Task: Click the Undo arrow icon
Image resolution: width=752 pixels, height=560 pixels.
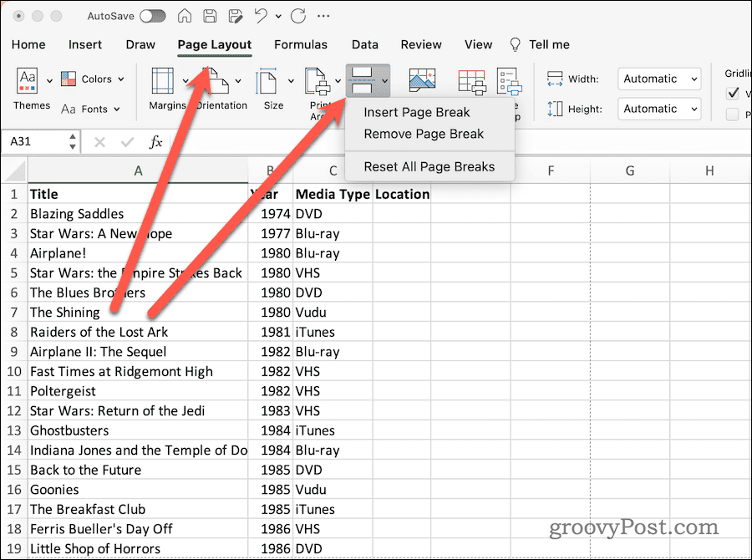Action: tap(261, 16)
